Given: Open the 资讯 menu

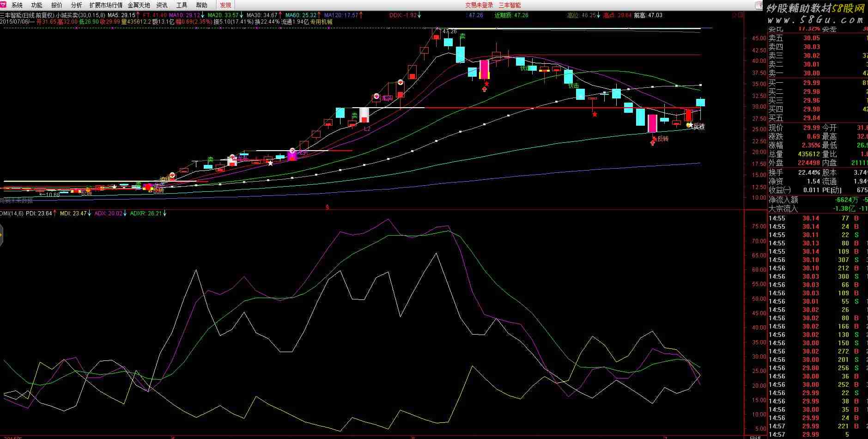Looking at the screenshot, I should [162, 5].
